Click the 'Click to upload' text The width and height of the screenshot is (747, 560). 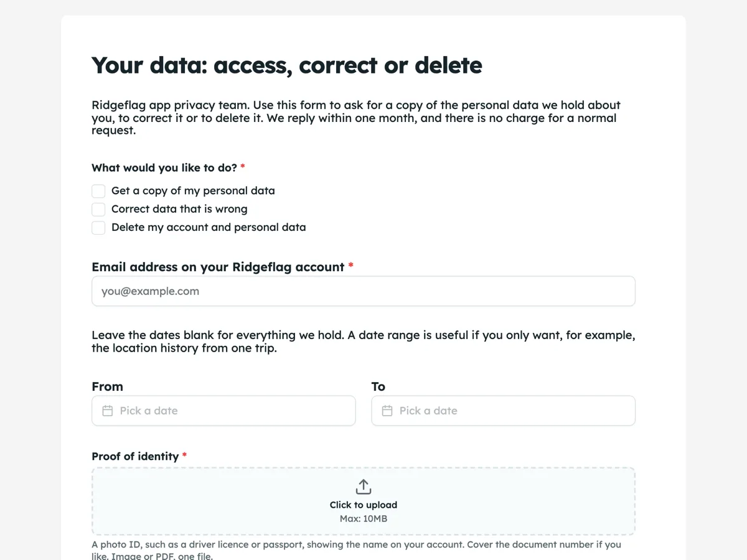(364, 505)
